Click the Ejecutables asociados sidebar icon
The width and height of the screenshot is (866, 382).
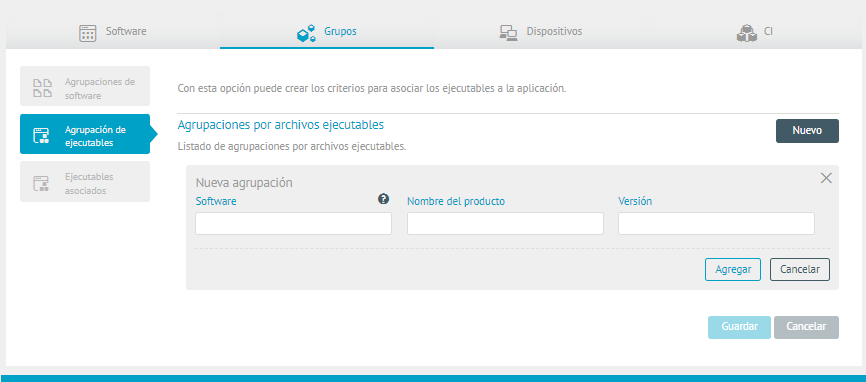pyautogui.click(x=41, y=183)
